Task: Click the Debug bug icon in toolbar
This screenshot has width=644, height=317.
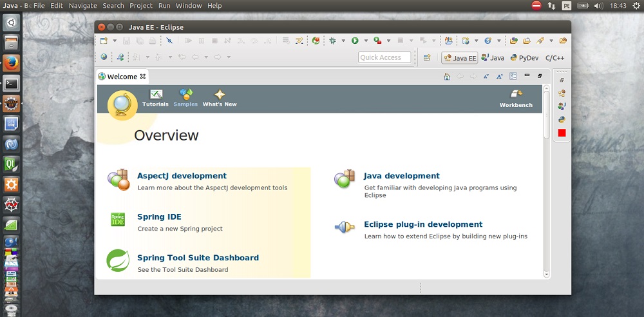Action: point(332,41)
